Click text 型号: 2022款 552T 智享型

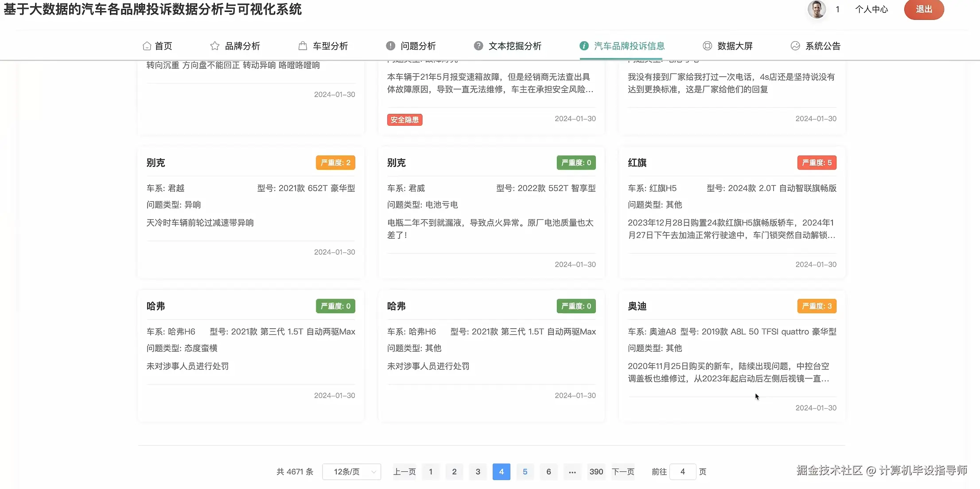point(546,188)
